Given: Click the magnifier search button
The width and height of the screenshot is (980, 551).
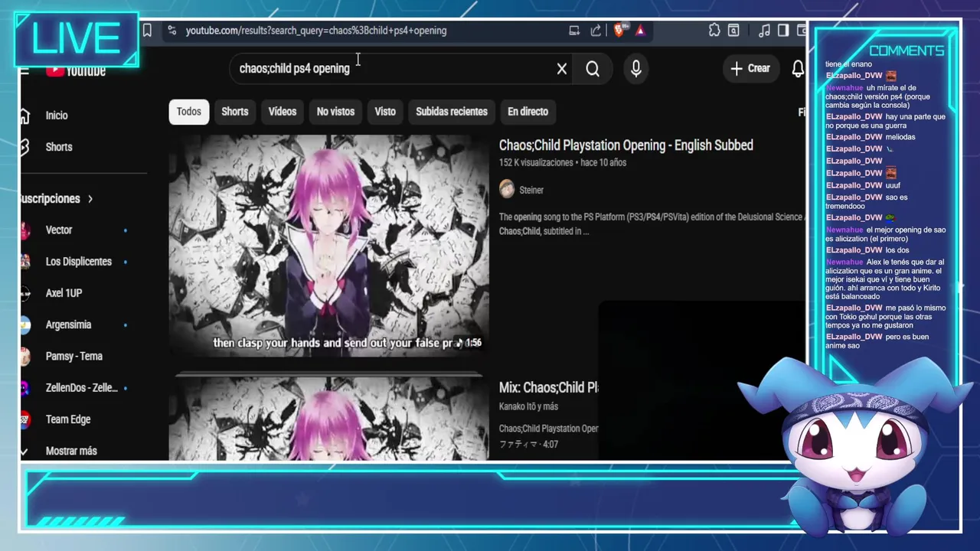Looking at the screenshot, I should [x=593, y=69].
